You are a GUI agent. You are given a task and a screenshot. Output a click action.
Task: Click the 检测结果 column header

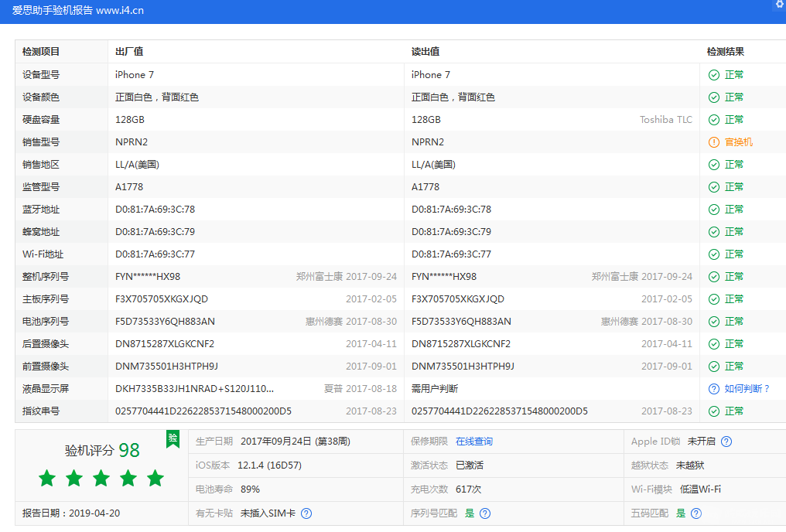tap(726, 52)
